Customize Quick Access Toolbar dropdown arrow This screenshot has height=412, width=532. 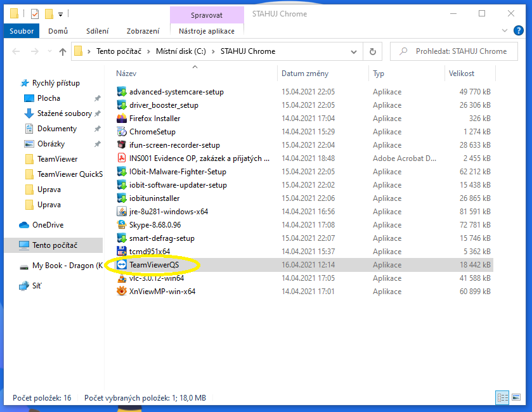(60, 14)
